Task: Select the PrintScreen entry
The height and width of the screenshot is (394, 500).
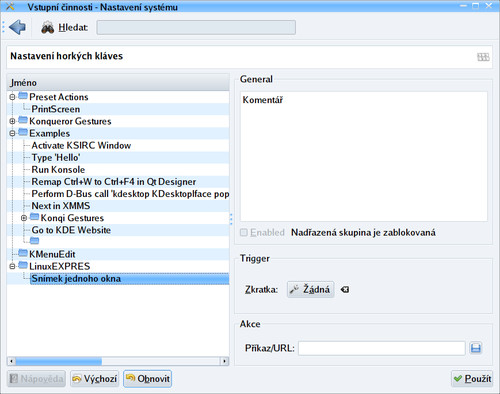Action: (x=56, y=109)
